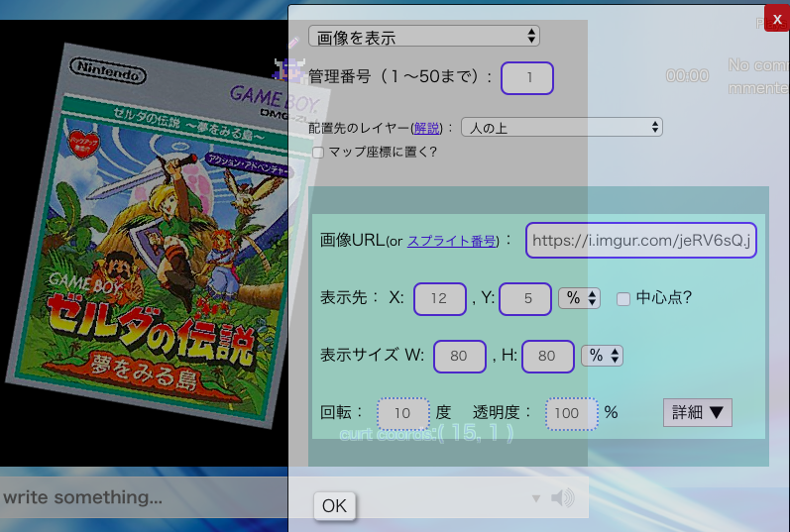Open the position unit % dropdown
This screenshot has width=790, height=532.
(579, 298)
